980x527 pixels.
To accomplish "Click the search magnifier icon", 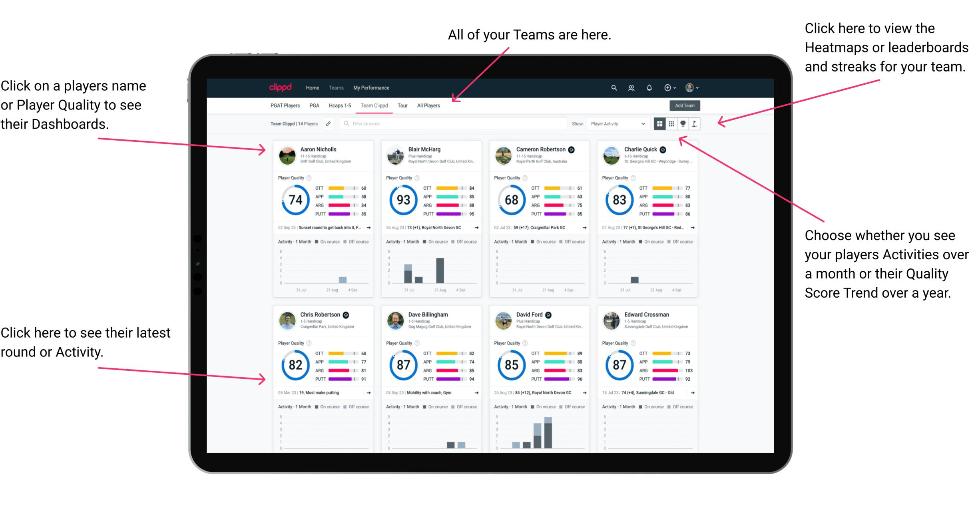I will click(x=613, y=88).
